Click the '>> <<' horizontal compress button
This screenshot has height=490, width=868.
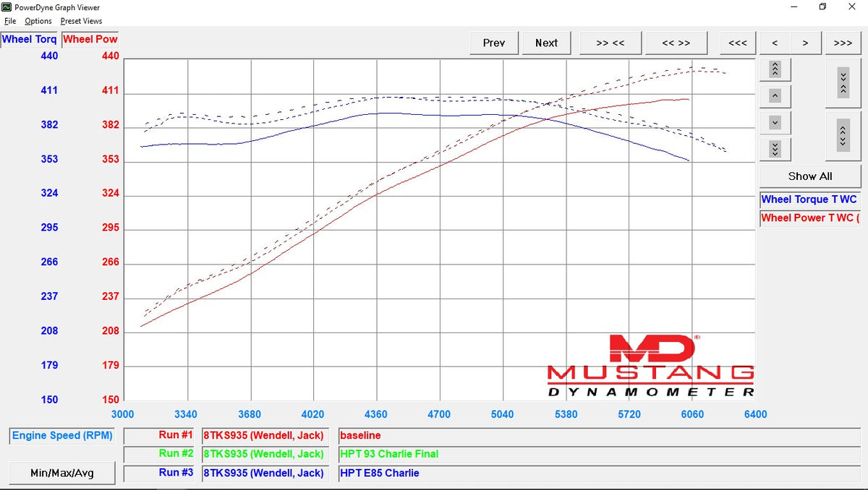610,43
